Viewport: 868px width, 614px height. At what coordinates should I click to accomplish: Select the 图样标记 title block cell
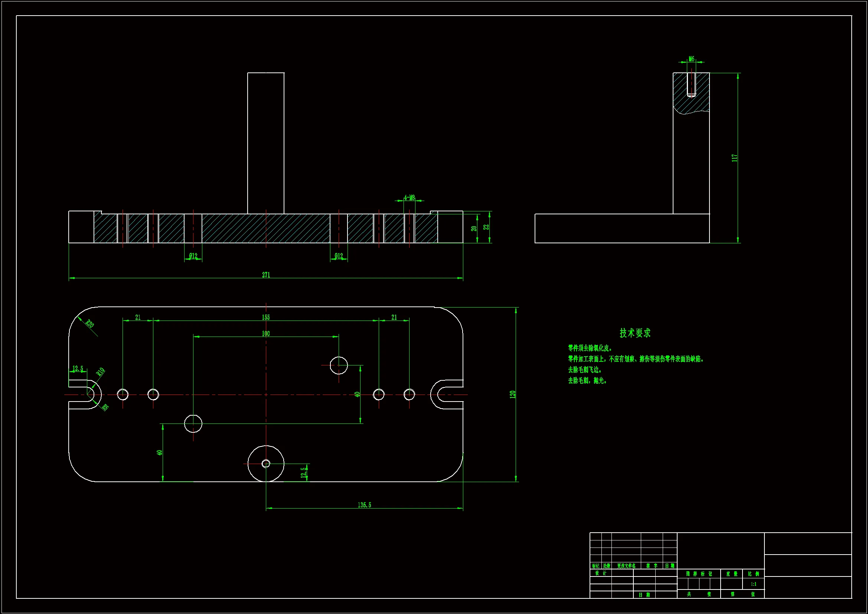click(x=699, y=574)
